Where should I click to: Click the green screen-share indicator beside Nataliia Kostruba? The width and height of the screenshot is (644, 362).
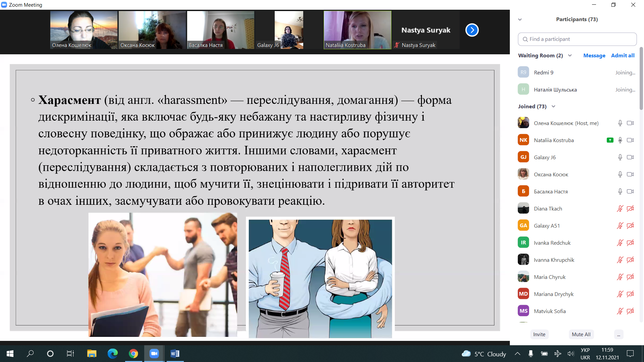tap(609, 140)
